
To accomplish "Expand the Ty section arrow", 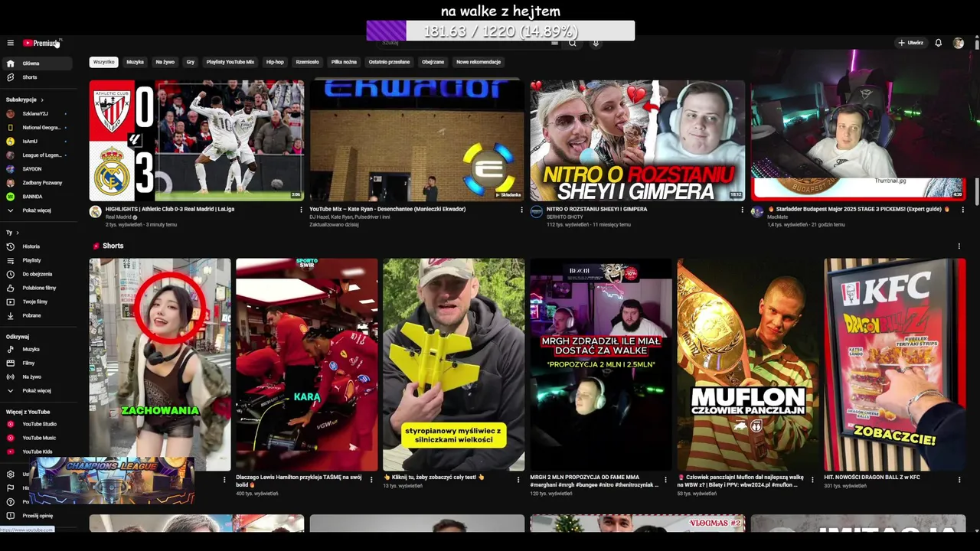I will point(17,233).
